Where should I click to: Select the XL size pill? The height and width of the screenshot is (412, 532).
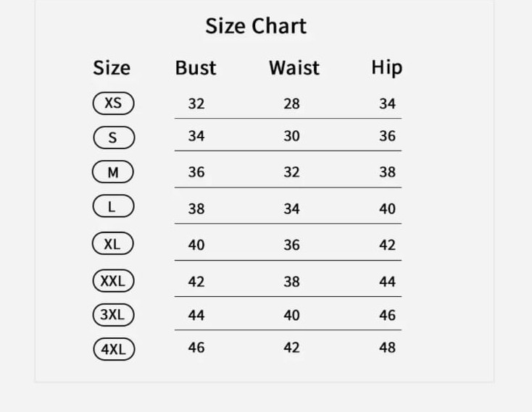[113, 244]
